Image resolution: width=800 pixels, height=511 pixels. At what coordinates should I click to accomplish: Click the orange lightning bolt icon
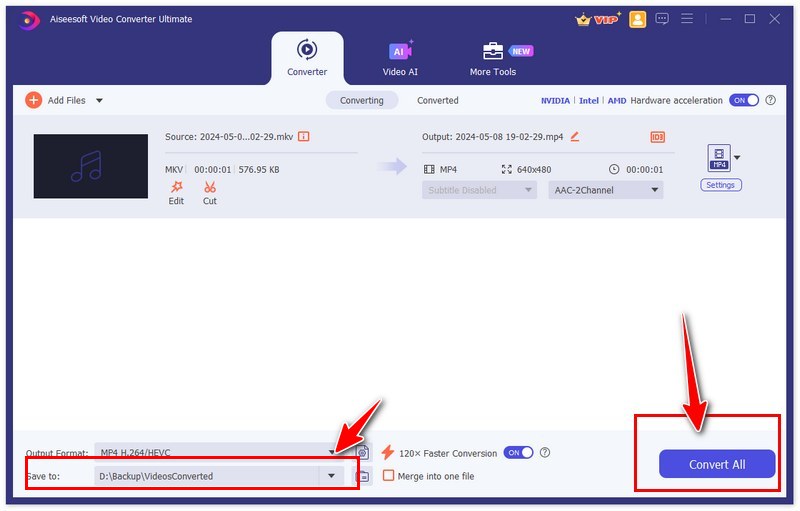pos(388,452)
